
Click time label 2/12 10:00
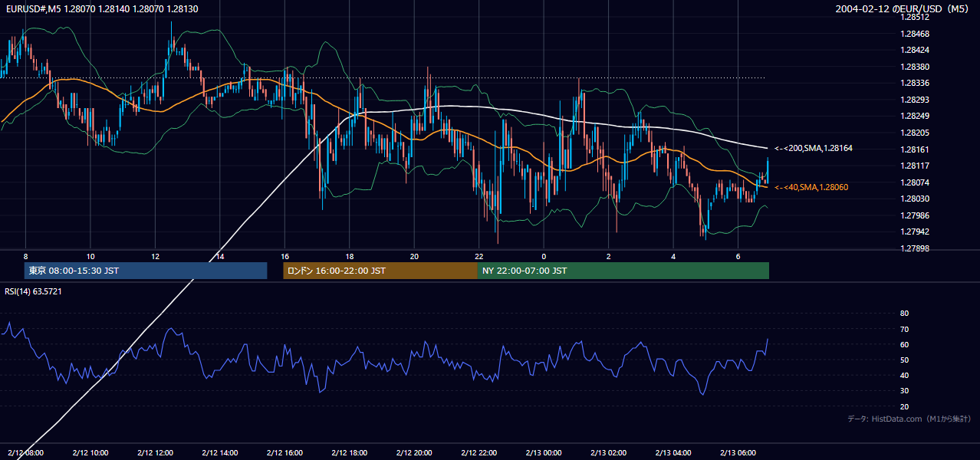(90, 453)
